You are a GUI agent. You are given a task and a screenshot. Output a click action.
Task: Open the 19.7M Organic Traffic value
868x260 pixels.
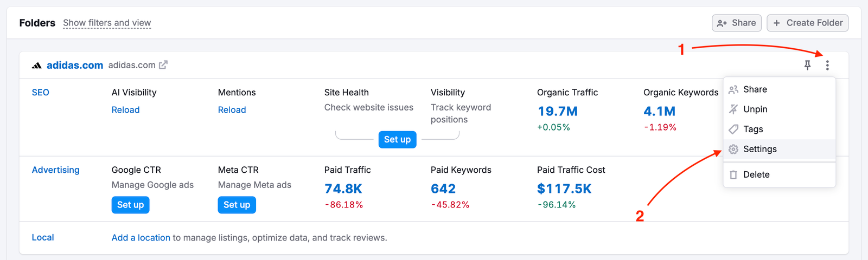pyautogui.click(x=557, y=112)
